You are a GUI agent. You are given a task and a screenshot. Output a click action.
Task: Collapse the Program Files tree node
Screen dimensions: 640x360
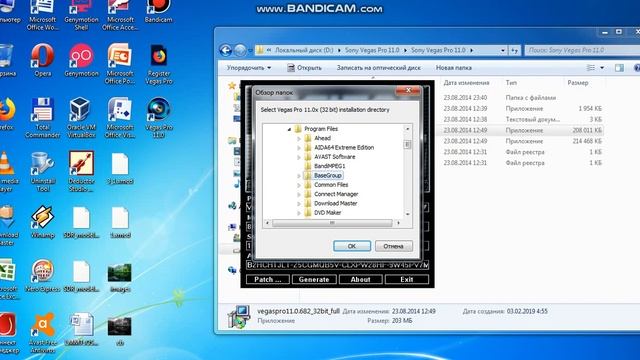click(x=289, y=129)
